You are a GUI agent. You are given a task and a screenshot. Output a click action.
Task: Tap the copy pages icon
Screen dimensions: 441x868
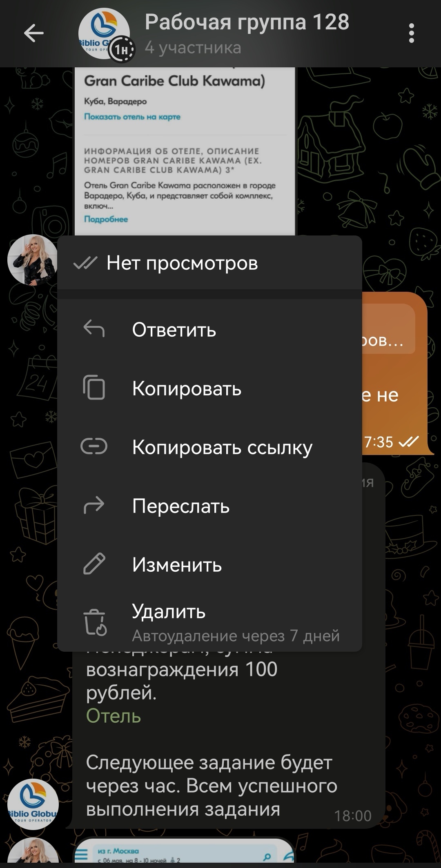tap(94, 387)
